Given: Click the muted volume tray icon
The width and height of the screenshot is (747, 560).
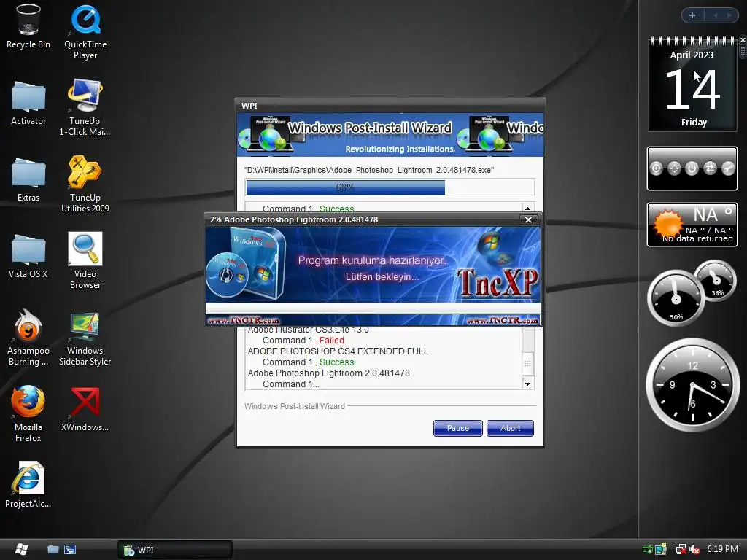Looking at the screenshot, I should pyautogui.click(x=694, y=550).
